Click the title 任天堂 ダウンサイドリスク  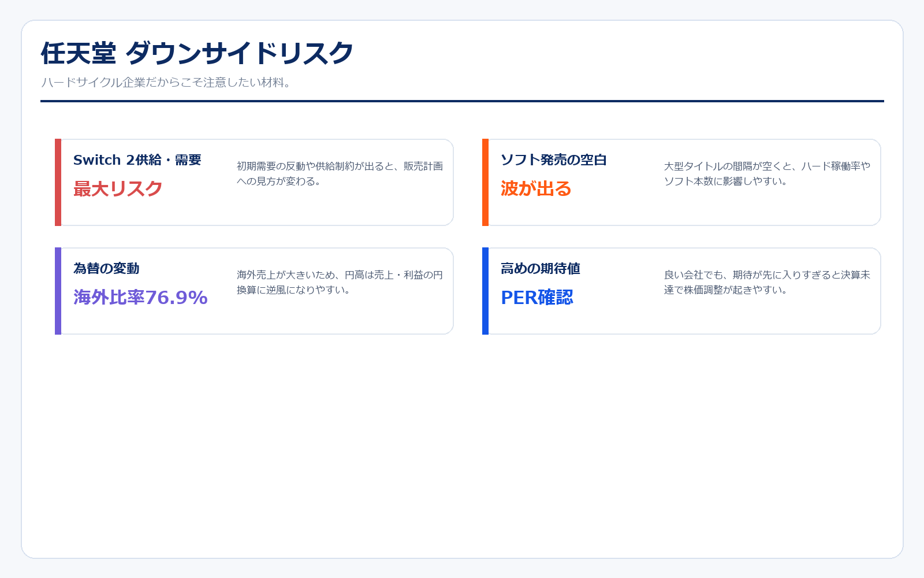point(197,53)
